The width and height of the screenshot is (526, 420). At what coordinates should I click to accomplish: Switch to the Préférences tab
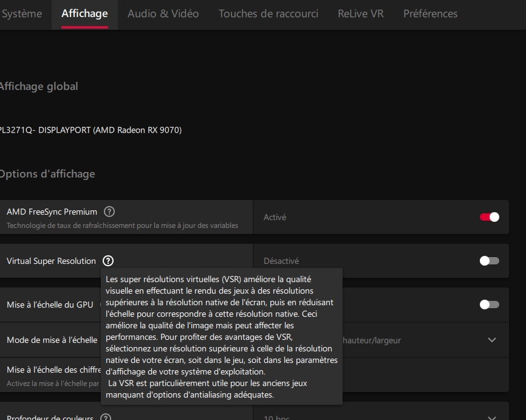click(x=431, y=14)
